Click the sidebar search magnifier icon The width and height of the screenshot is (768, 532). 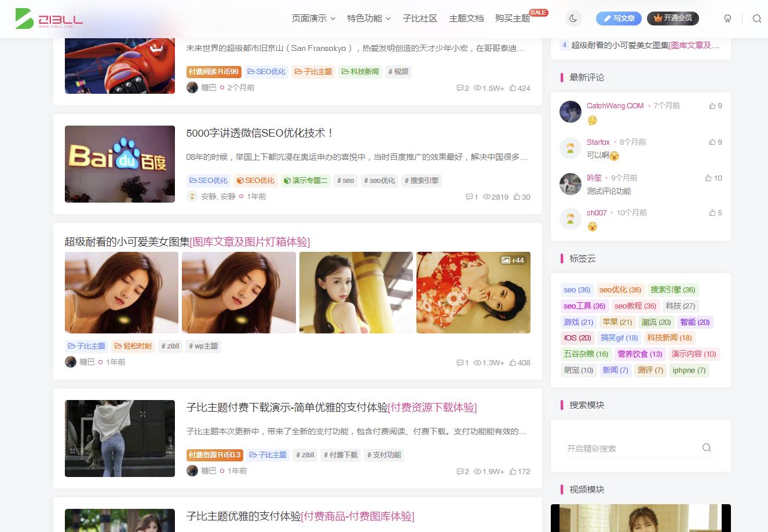pos(707,447)
